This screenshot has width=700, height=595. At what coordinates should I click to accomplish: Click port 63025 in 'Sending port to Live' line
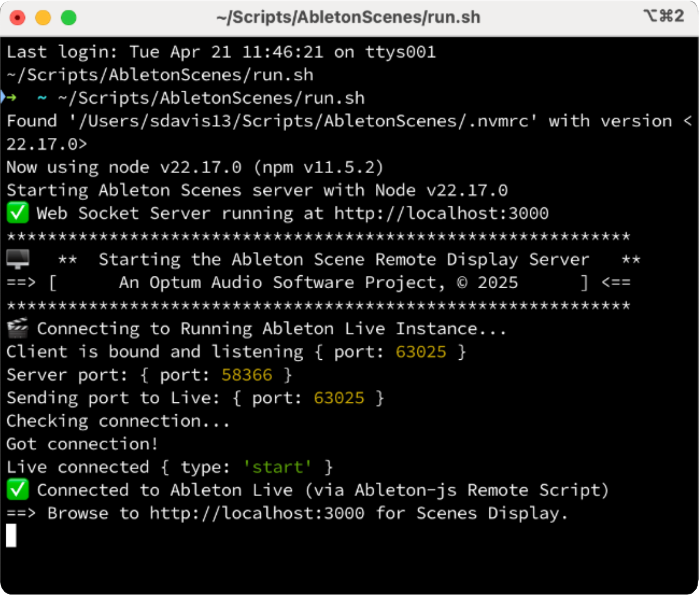(339, 398)
